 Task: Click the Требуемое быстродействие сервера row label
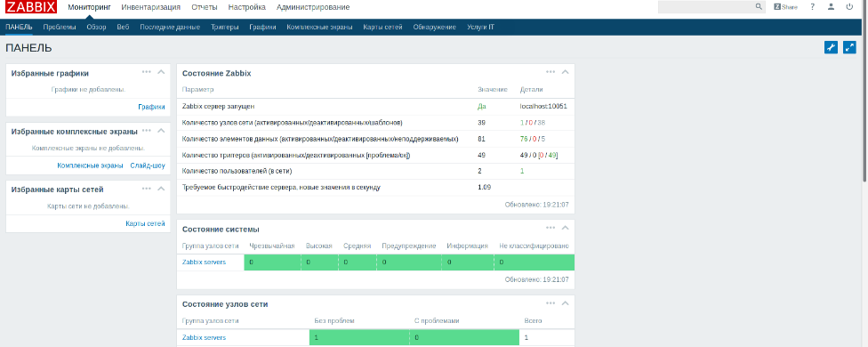pyautogui.click(x=281, y=187)
